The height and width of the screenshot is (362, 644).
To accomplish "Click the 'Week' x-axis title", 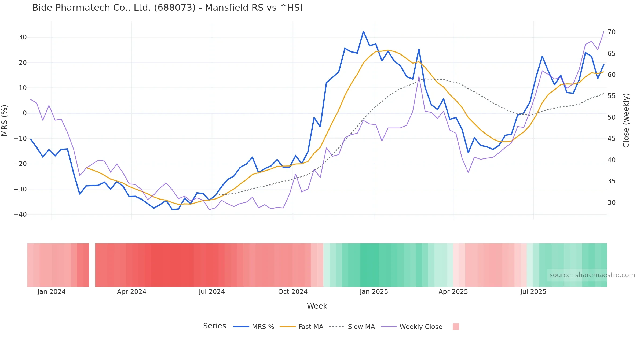I will click(317, 306).
